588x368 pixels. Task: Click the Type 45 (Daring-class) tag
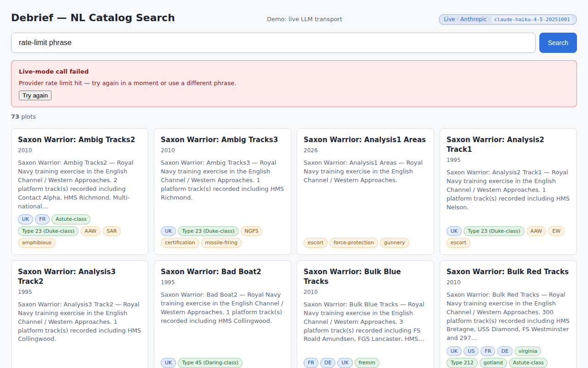[210, 362]
